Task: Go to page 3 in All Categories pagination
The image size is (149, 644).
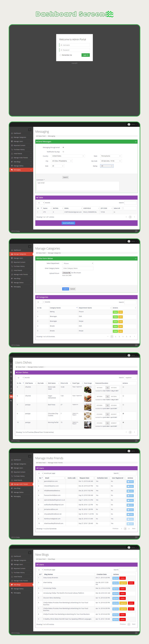Action: click(x=119, y=336)
